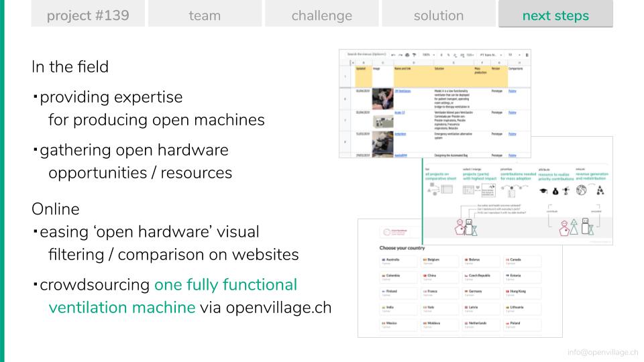
Task: Click the spreadsheet menu search field
Action: point(366,54)
